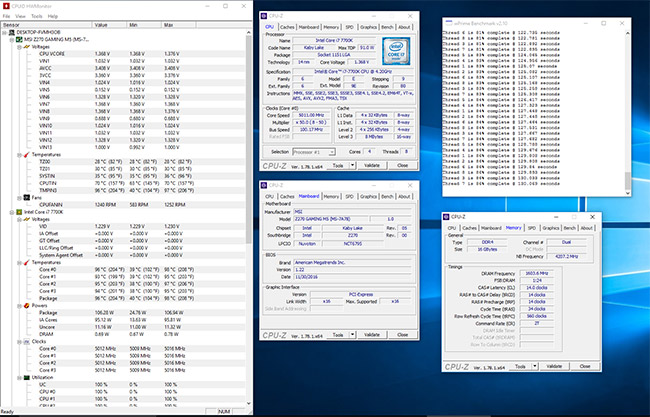Switch to Graphics tab in top CPU-Z
The image size is (650, 417).
click(368, 27)
